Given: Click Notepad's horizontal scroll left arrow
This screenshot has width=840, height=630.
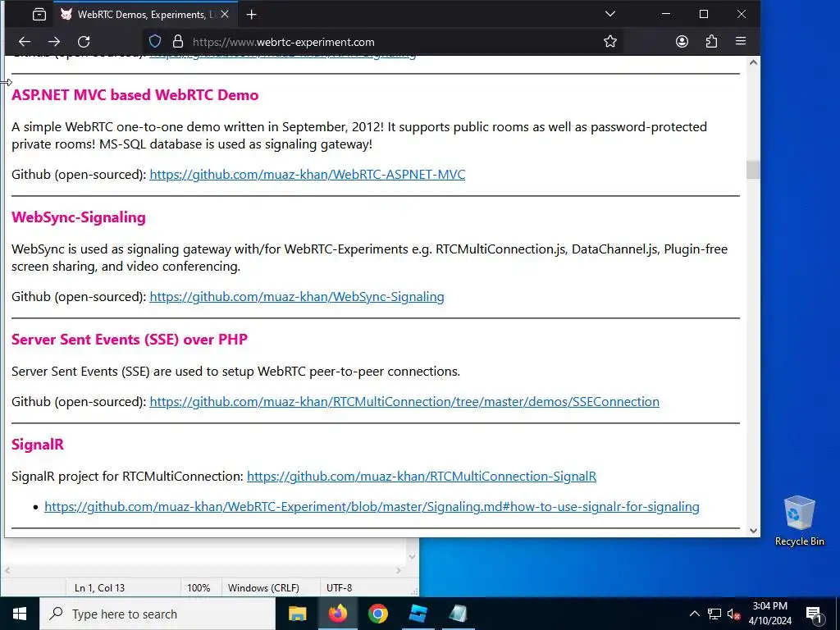Looking at the screenshot, I should (7, 571).
